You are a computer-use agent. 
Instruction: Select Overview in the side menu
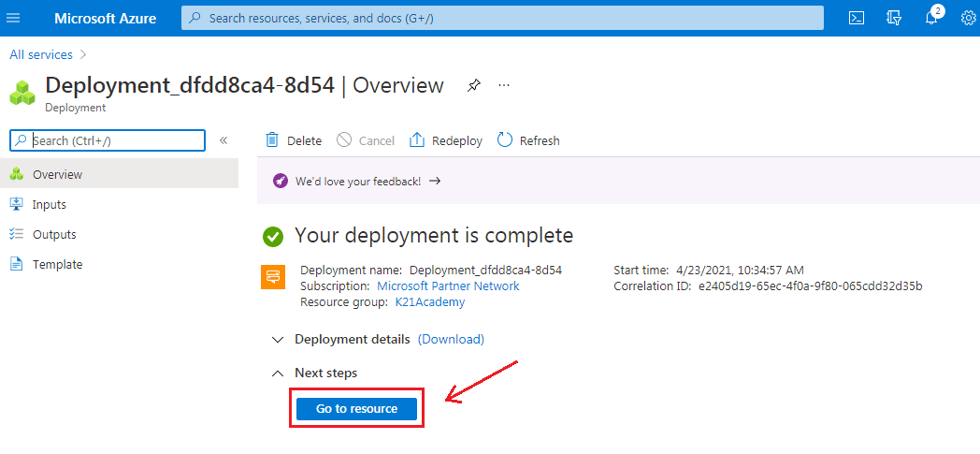coord(57,174)
